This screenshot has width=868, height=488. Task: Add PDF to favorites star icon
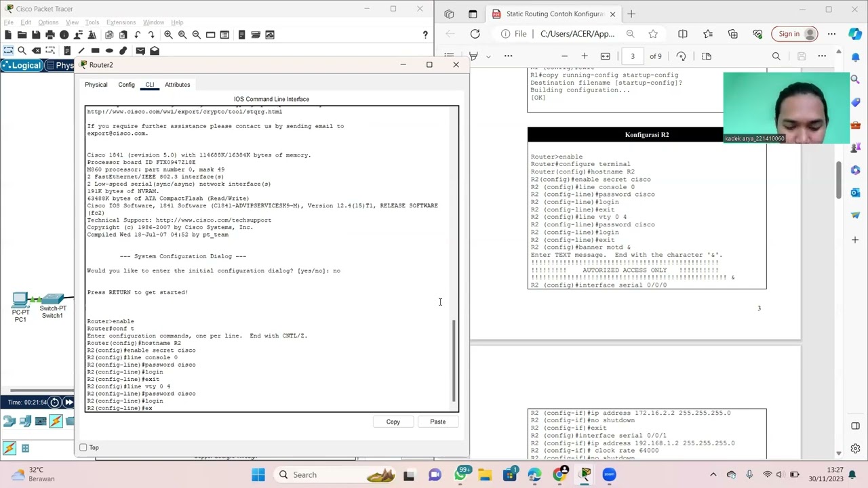[x=653, y=34]
